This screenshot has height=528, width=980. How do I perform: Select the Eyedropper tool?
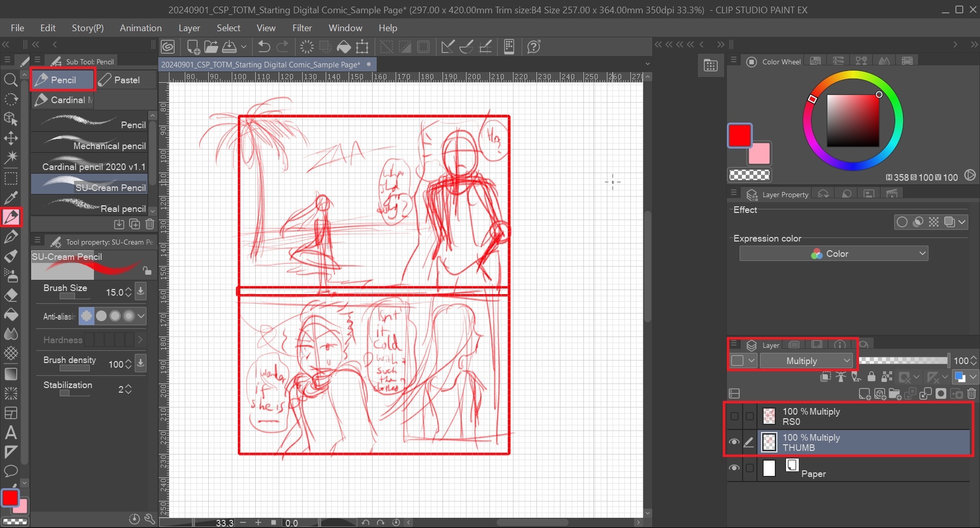coord(11,198)
